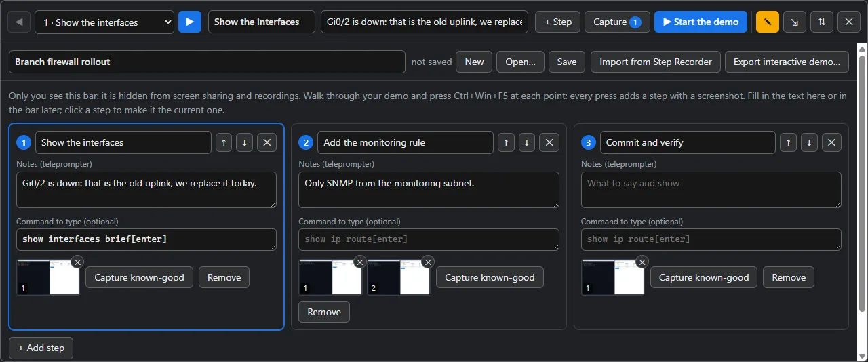The image size is (868, 362).
Task: Remove the step 1 screenshot thumbnail via X badge
Action: (x=77, y=262)
